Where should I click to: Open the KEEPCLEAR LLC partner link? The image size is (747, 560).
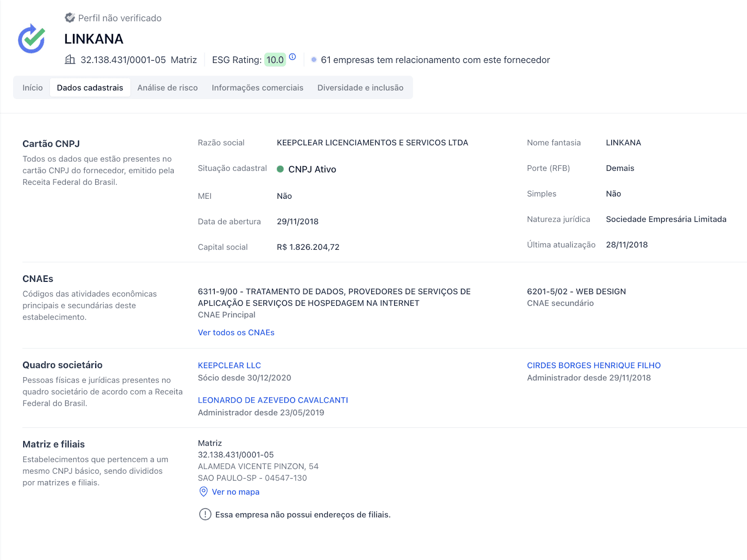229,365
